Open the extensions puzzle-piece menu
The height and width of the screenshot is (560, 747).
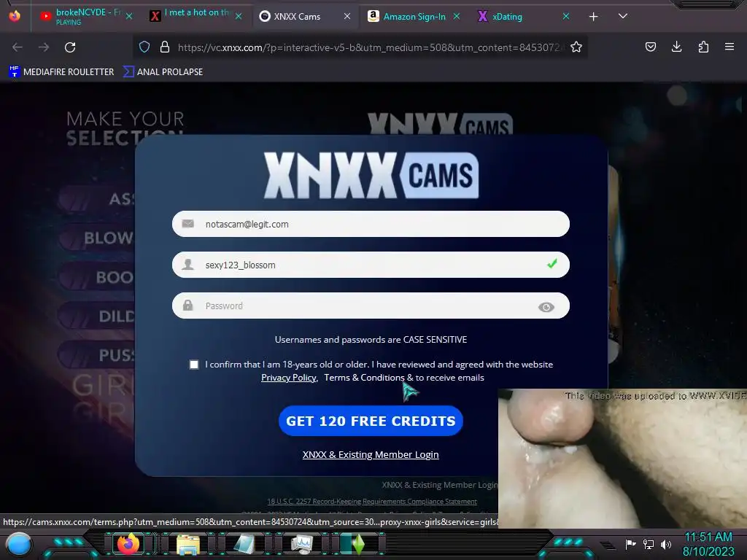pos(703,47)
